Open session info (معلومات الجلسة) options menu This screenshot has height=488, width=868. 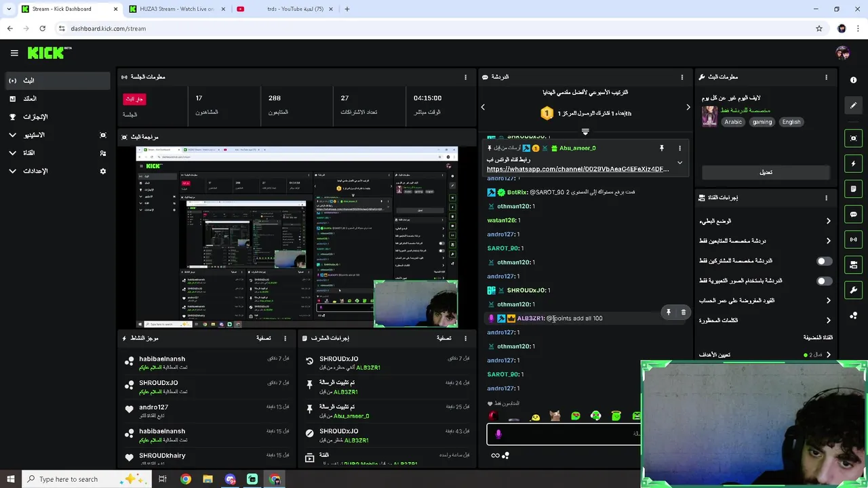465,77
